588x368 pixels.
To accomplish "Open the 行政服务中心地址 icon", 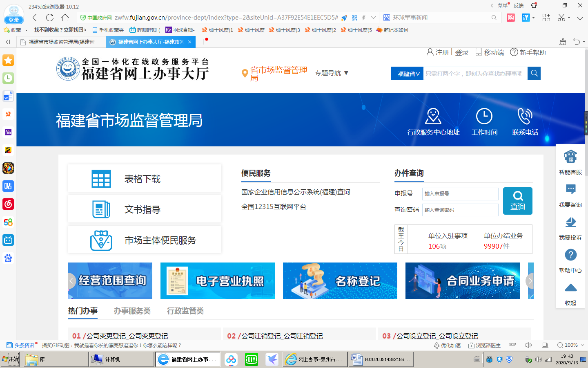I will 433,117.
